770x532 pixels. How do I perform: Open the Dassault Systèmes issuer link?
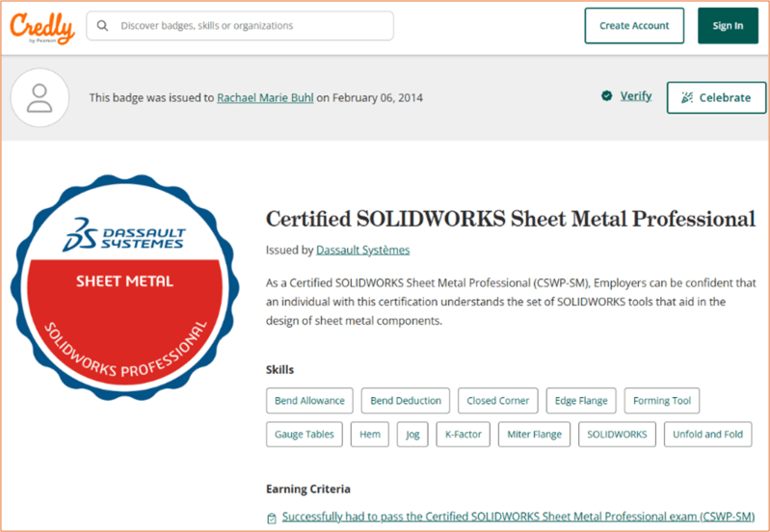(363, 250)
